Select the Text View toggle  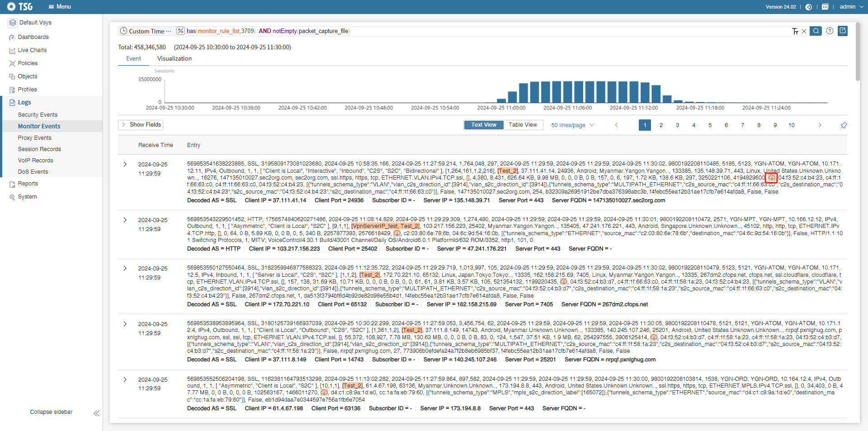pos(484,125)
